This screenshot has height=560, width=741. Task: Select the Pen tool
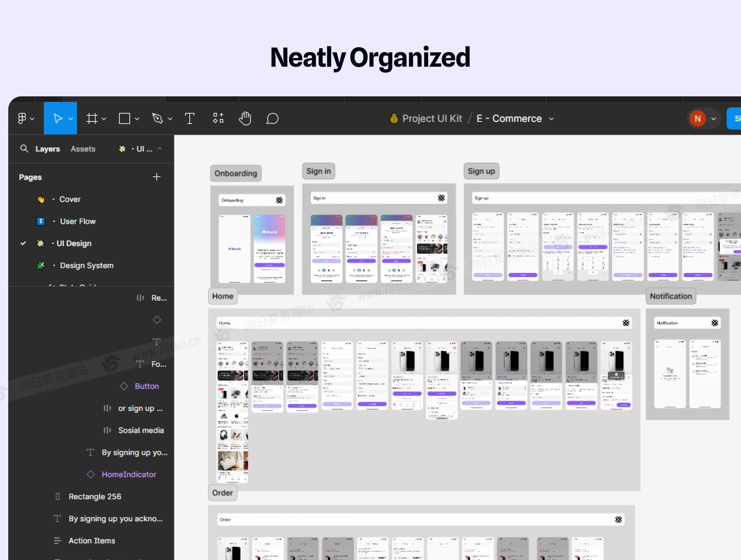158,119
